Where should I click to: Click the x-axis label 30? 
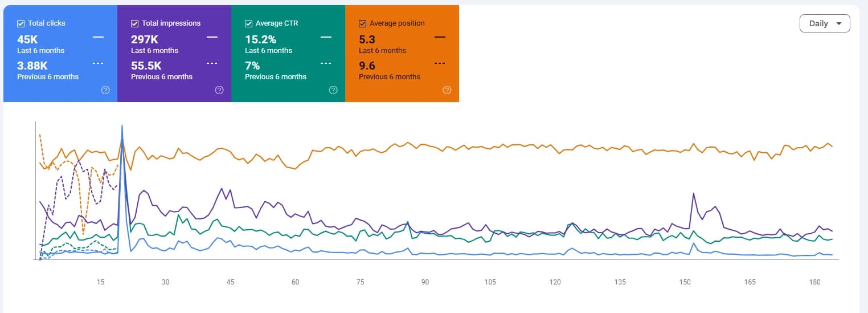point(165,282)
